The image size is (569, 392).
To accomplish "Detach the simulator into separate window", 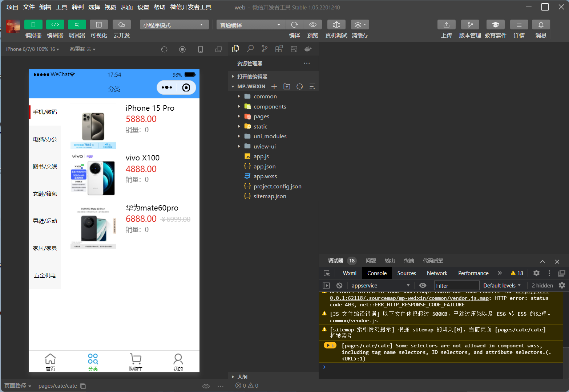I will [x=219, y=49].
